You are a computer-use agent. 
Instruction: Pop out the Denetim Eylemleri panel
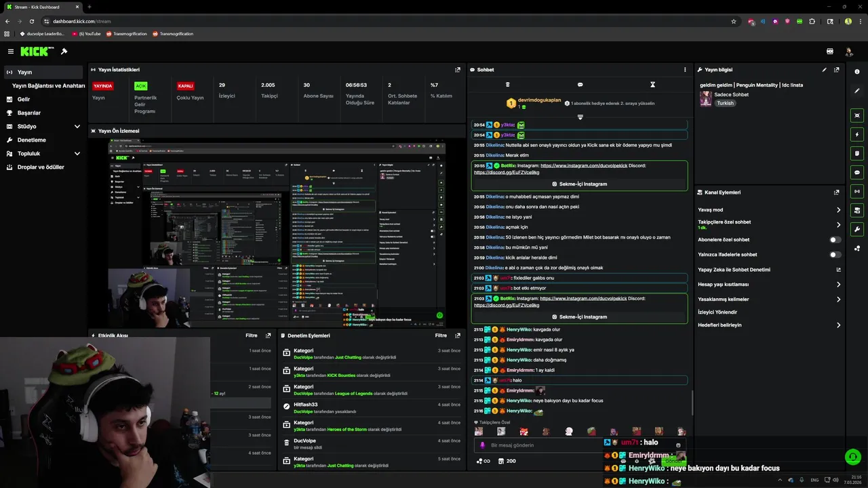click(x=458, y=335)
